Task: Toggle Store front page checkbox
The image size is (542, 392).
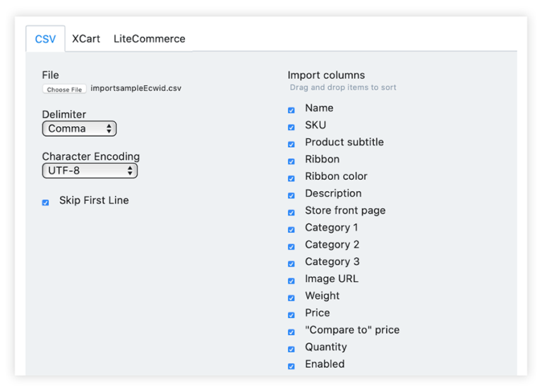Action: pos(291,212)
